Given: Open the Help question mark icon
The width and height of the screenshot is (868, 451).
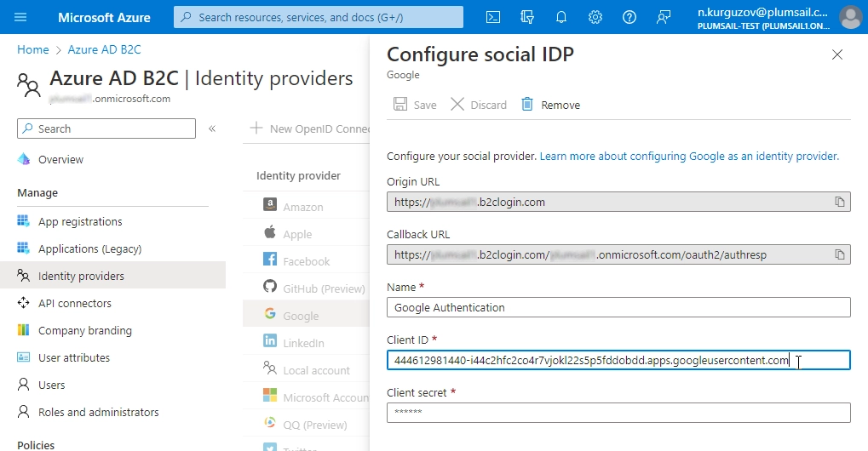Looking at the screenshot, I should point(629,17).
